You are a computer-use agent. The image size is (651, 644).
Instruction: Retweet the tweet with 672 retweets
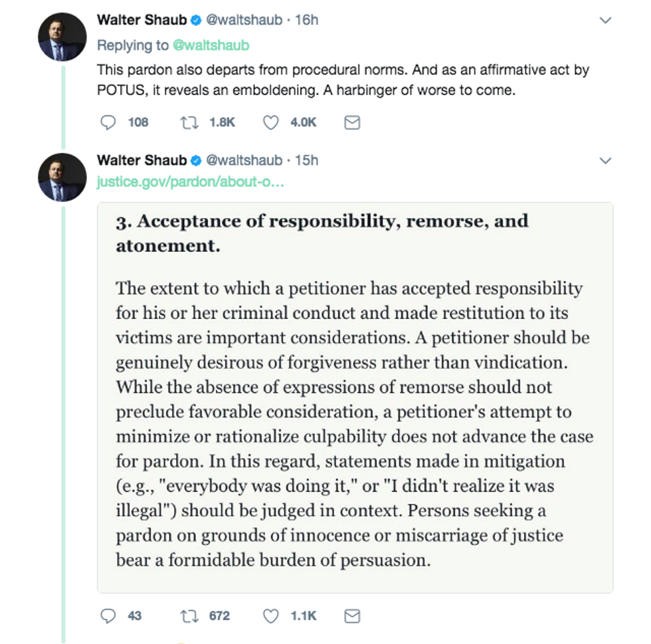[x=189, y=615]
